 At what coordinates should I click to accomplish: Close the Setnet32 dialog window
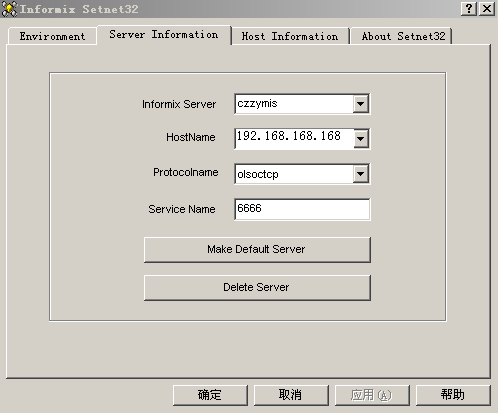click(x=487, y=9)
